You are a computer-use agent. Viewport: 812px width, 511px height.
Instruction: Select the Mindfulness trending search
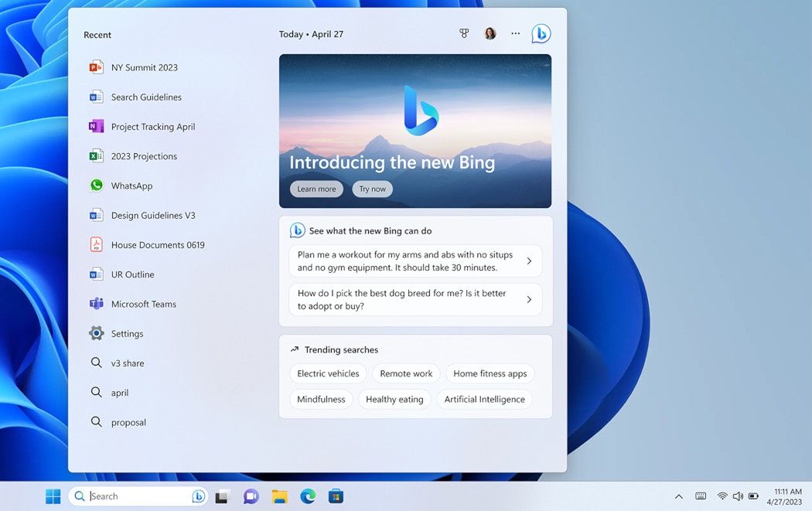[321, 399]
